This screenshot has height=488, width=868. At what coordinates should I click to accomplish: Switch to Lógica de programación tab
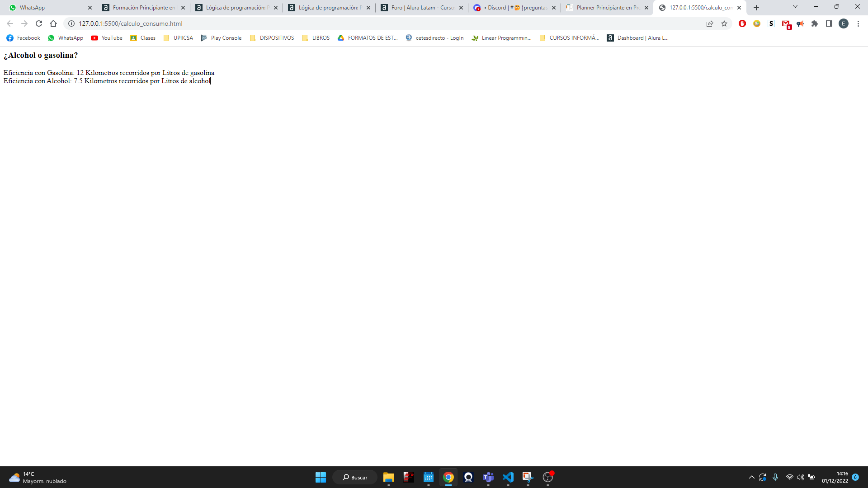click(235, 7)
